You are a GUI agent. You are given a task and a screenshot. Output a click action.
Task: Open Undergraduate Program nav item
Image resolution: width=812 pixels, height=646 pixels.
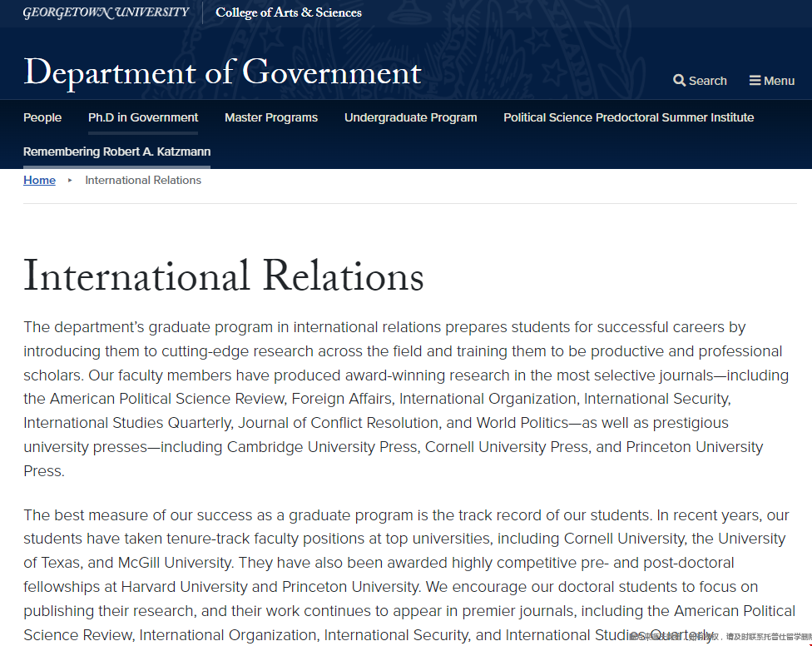411,117
